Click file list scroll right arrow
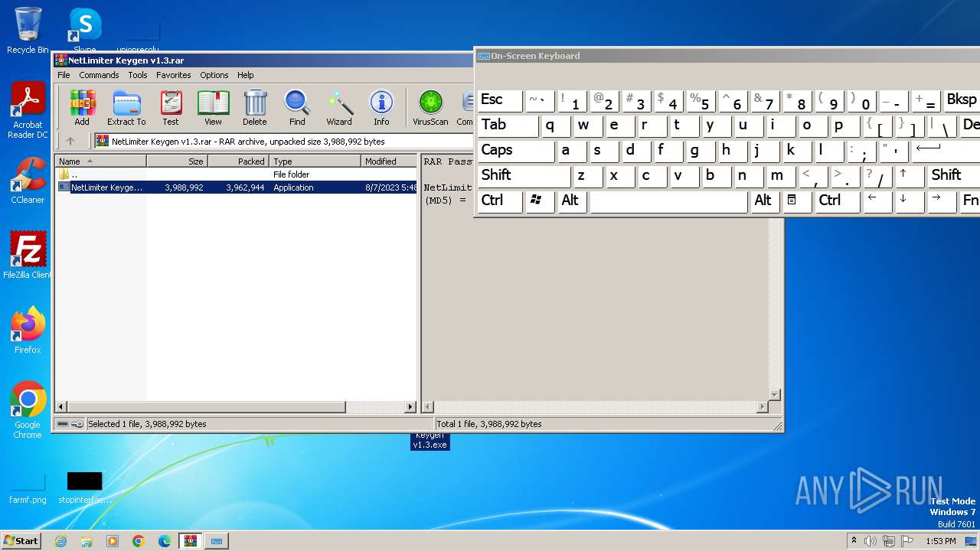The width and height of the screenshot is (980, 551). coord(410,407)
